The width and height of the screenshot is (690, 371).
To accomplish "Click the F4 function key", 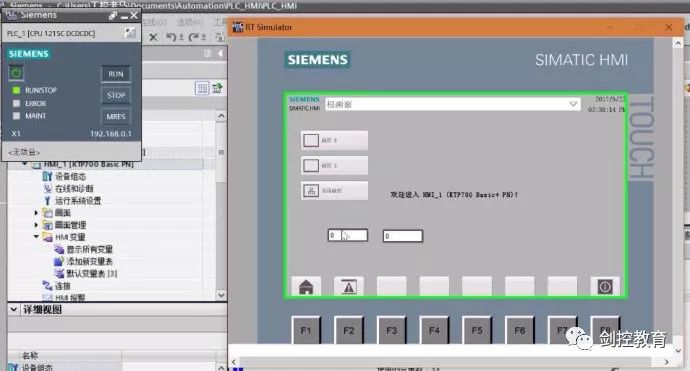I will point(434,330).
